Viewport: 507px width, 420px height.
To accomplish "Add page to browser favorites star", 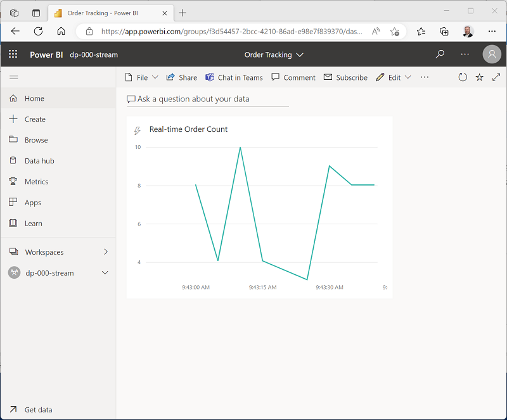I will click(394, 32).
